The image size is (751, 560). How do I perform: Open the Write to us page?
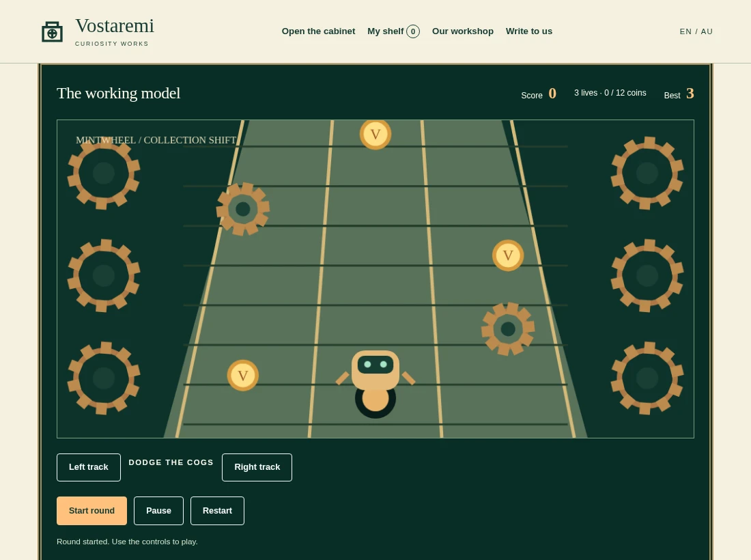pyautogui.click(x=528, y=31)
